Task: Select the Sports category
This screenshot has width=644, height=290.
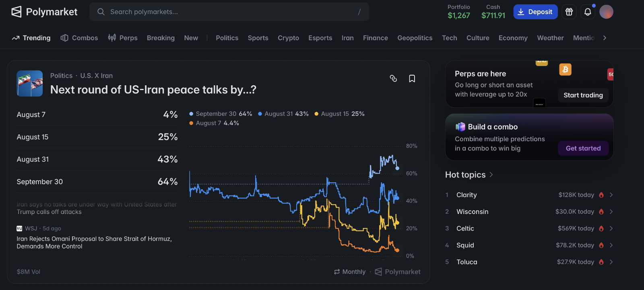Action: pyautogui.click(x=258, y=38)
